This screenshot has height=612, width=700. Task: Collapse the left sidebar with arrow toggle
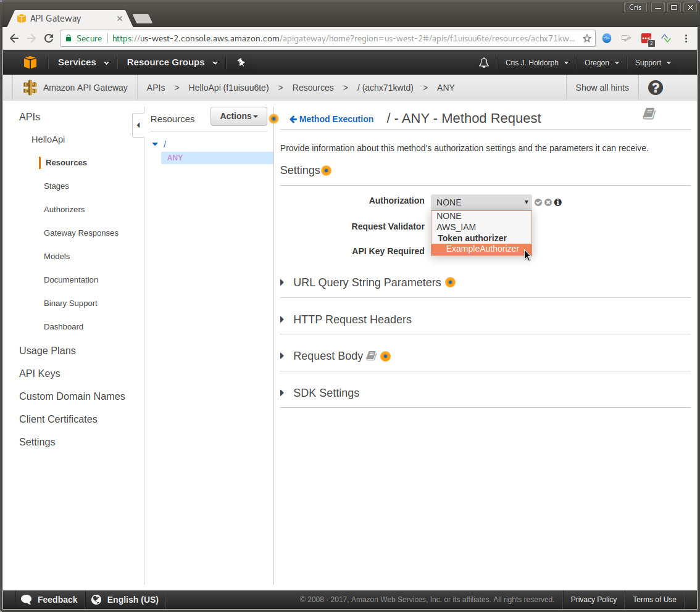pos(138,125)
